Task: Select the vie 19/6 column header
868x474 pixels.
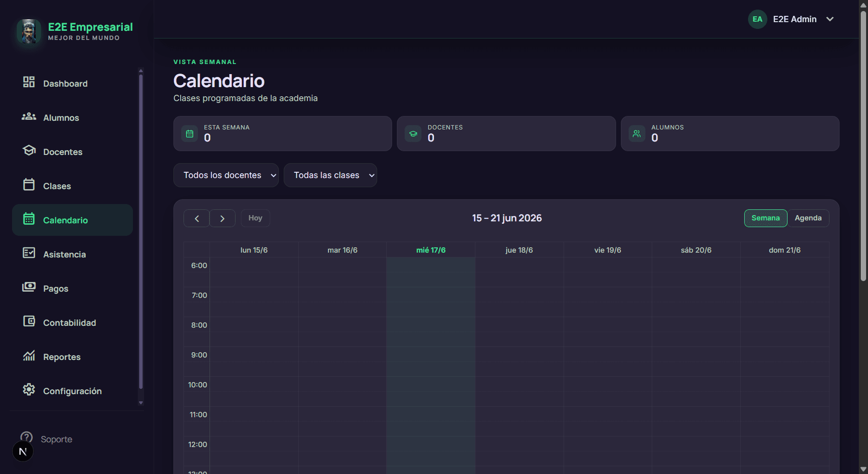Action: (x=607, y=250)
